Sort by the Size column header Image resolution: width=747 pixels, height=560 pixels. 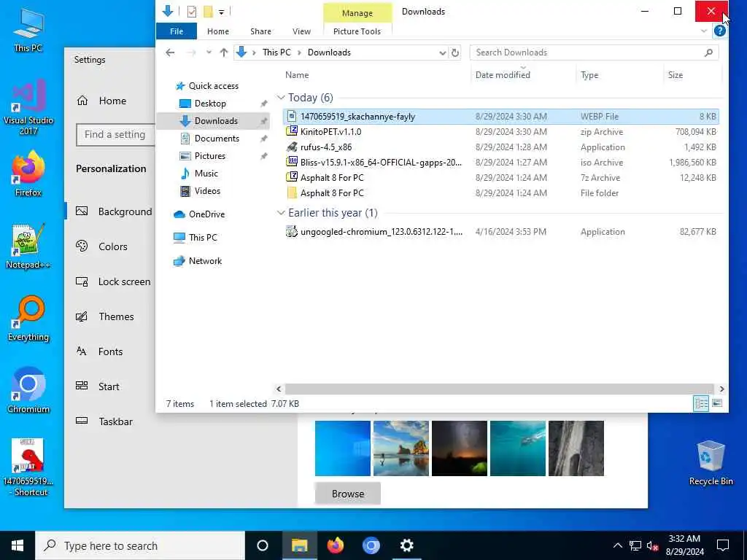(x=675, y=75)
